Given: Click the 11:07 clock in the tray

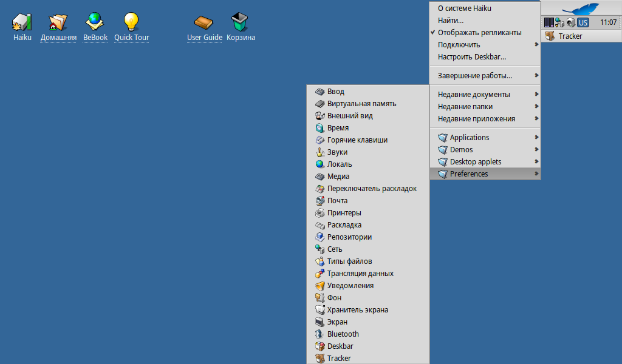Looking at the screenshot, I should (608, 22).
